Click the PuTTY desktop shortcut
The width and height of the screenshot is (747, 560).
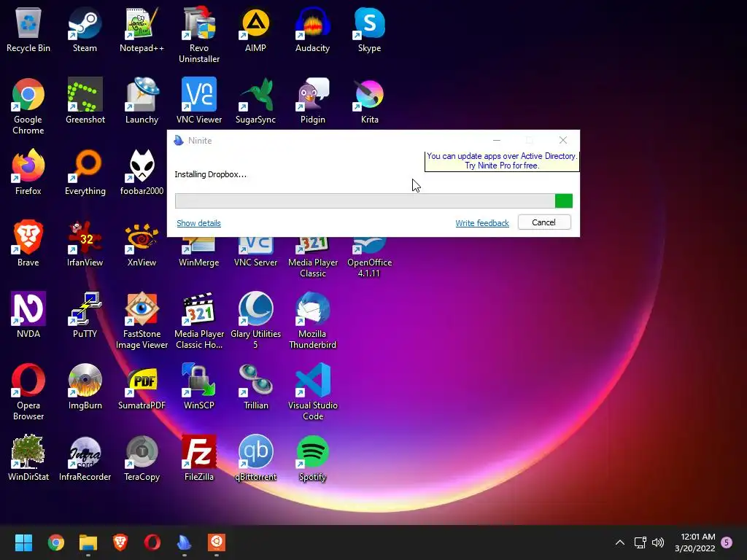(x=85, y=315)
